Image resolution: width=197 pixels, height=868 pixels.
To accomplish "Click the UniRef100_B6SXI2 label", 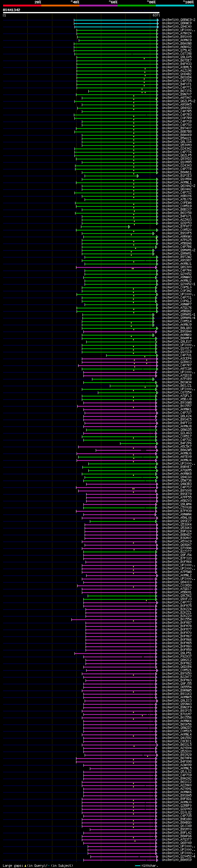I will pyautogui.click(x=176, y=782).
